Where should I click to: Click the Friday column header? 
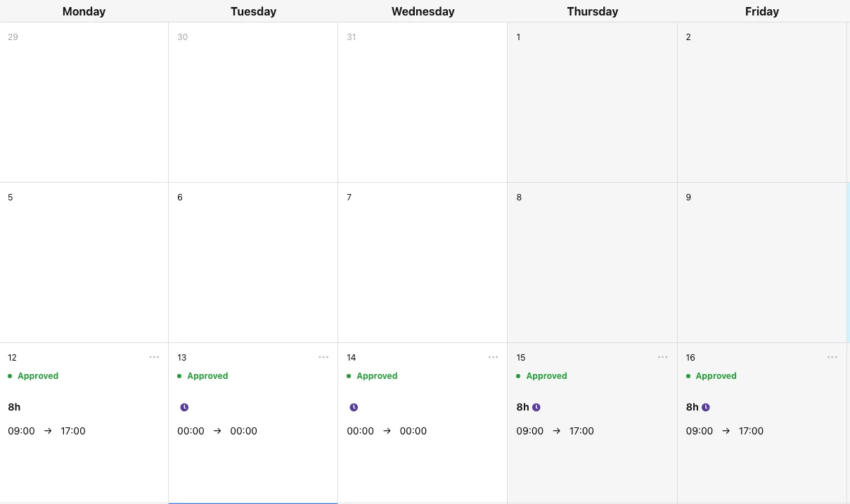coord(762,11)
